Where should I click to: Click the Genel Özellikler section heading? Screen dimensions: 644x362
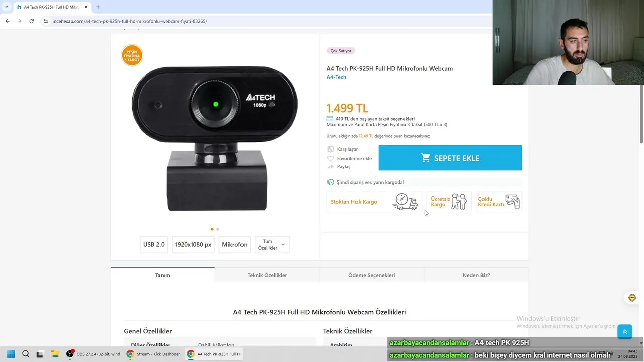tap(148, 331)
